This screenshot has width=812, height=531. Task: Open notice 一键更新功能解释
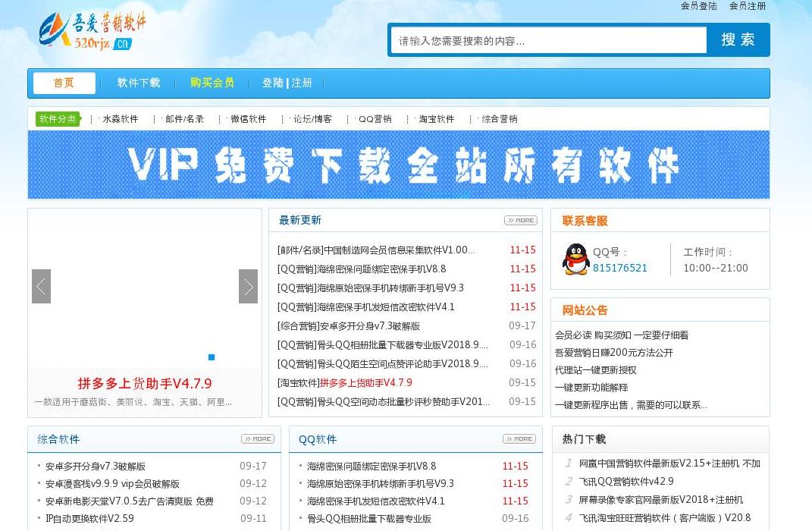point(591,388)
